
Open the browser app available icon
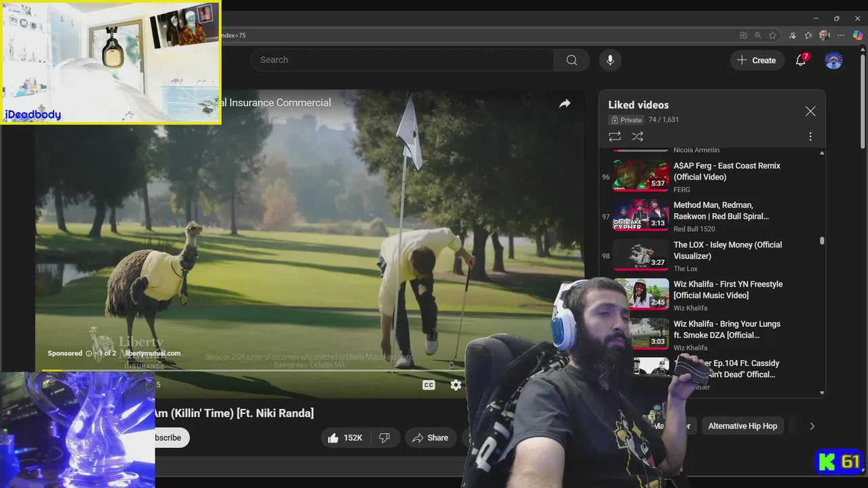[743, 35]
